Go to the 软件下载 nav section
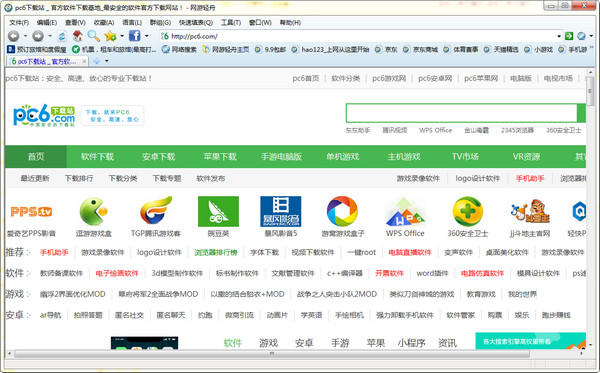Image resolution: width=600 pixels, height=373 pixels. click(97, 156)
